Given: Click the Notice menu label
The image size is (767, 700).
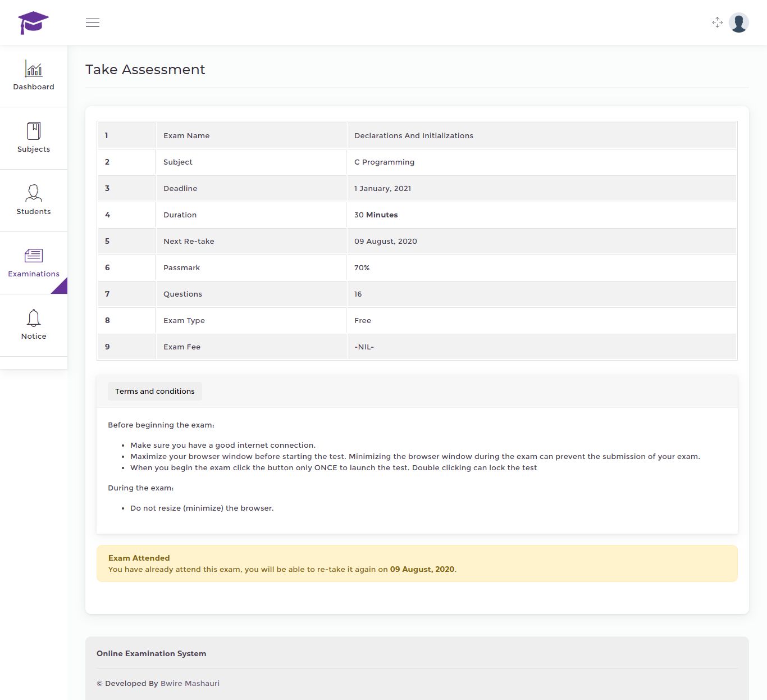Looking at the screenshot, I should 34,337.
